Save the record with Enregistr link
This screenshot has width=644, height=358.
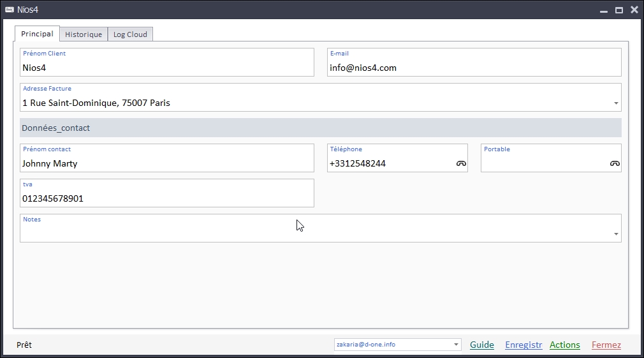[523, 345]
